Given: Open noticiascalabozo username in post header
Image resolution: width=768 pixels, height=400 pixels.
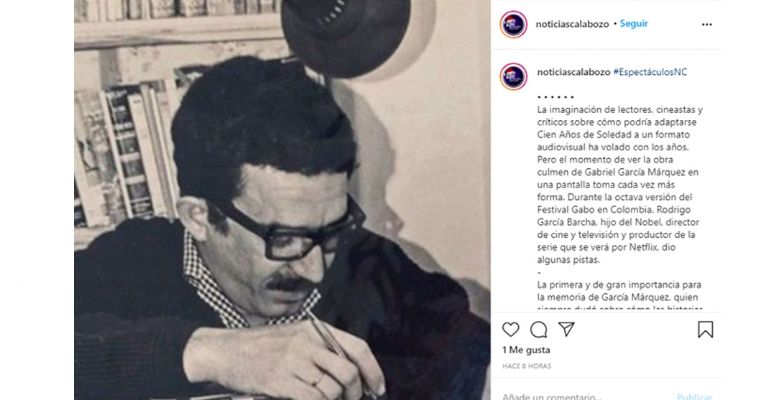Looking at the screenshot, I should 573,23.
